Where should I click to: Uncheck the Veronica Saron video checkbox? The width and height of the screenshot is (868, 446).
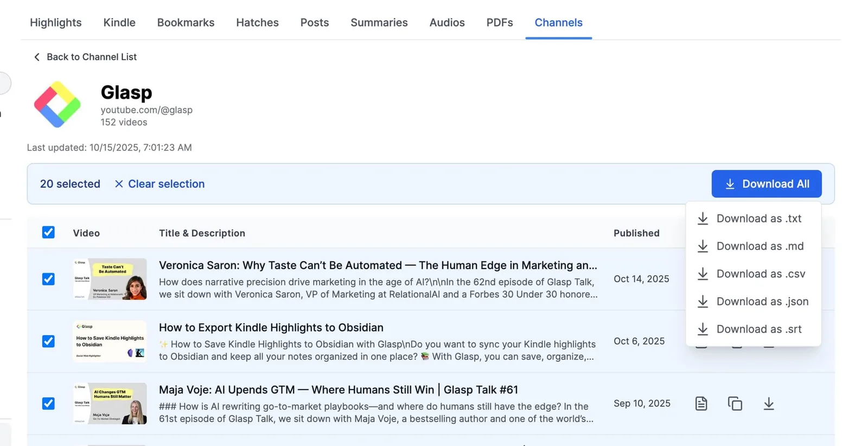[x=48, y=279]
